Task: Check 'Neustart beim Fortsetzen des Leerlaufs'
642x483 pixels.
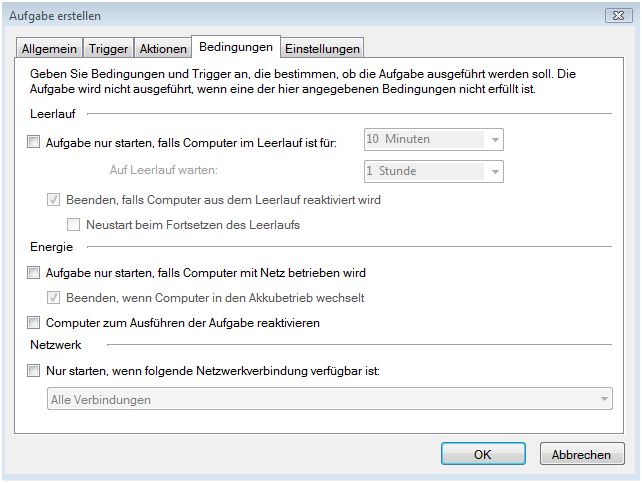Action: [x=73, y=224]
